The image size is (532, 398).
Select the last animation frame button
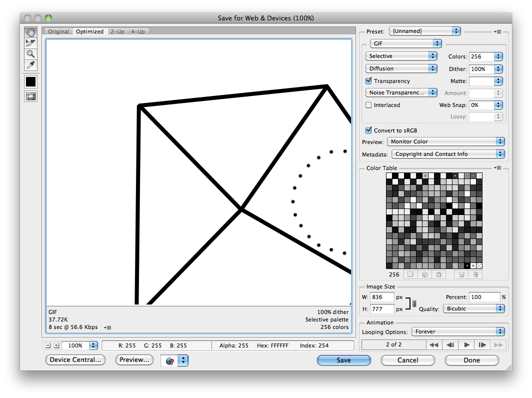click(x=498, y=344)
